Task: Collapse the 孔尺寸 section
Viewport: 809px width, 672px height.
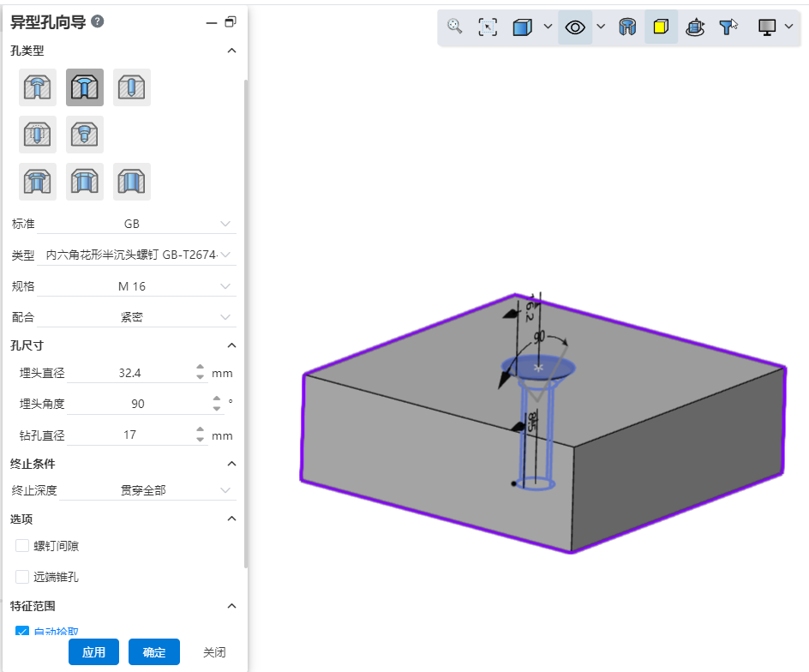Action: click(x=231, y=345)
